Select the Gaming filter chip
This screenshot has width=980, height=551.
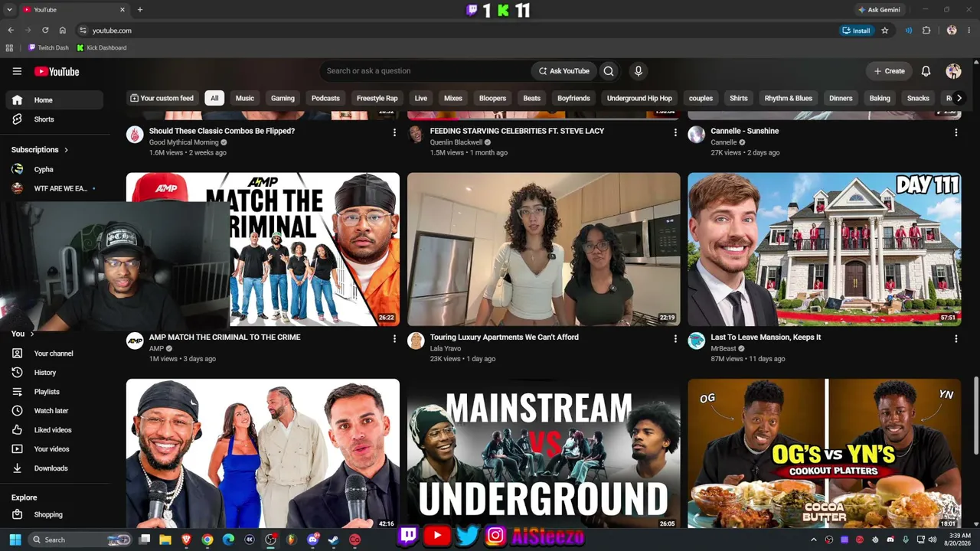click(283, 98)
